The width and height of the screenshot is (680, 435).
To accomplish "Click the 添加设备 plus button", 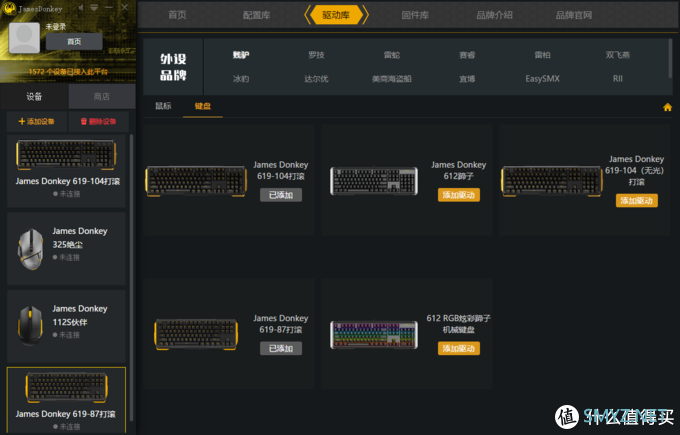I will 36,121.
